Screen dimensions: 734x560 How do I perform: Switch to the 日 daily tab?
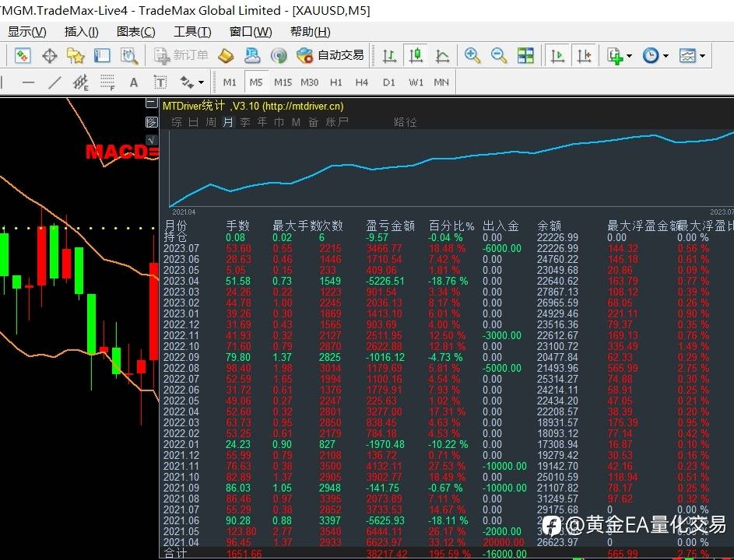193,122
